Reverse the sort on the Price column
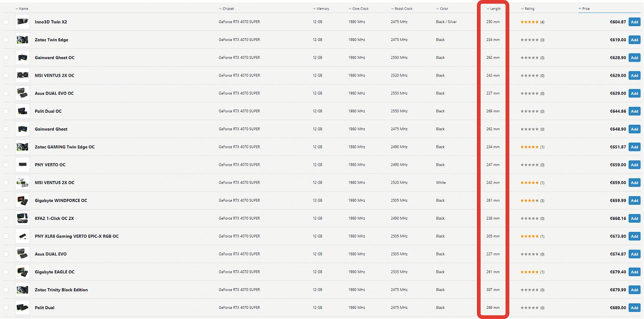Viewport: 644px width, 319px height. pos(584,9)
